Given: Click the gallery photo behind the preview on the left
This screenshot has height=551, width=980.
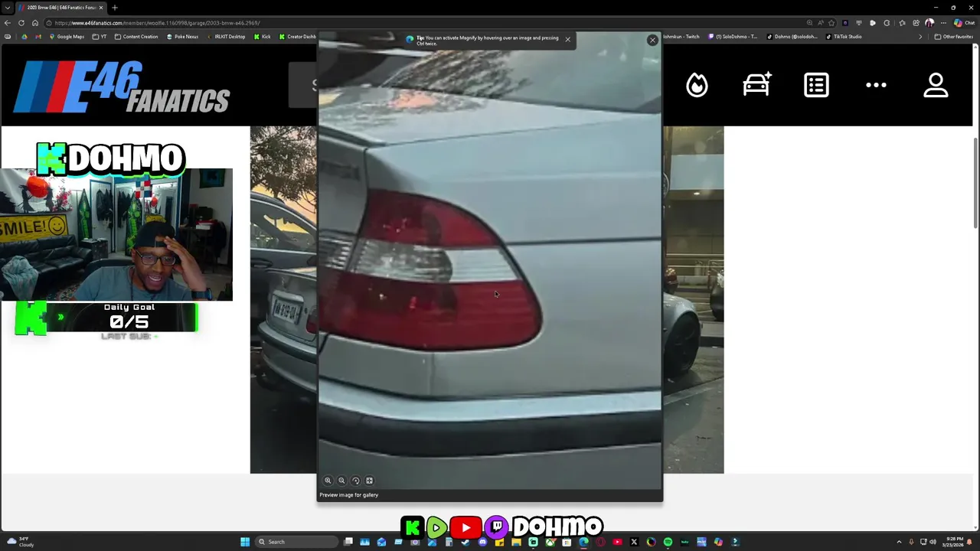Looking at the screenshot, I should (x=283, y=300).
